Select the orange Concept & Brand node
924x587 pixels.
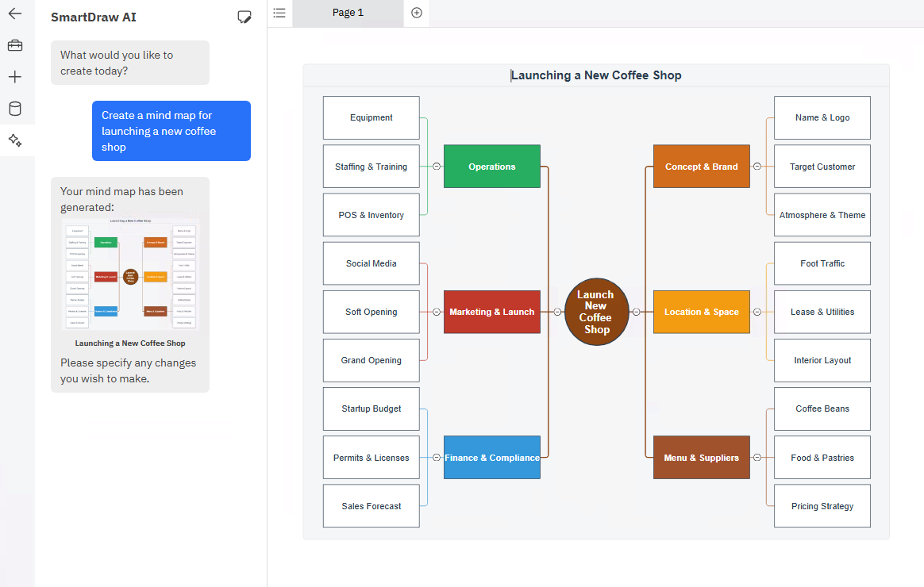[x=701, y=167]
